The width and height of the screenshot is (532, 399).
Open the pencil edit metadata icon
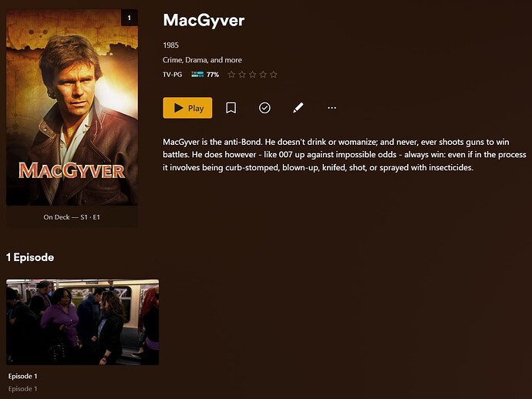point(298,108)
